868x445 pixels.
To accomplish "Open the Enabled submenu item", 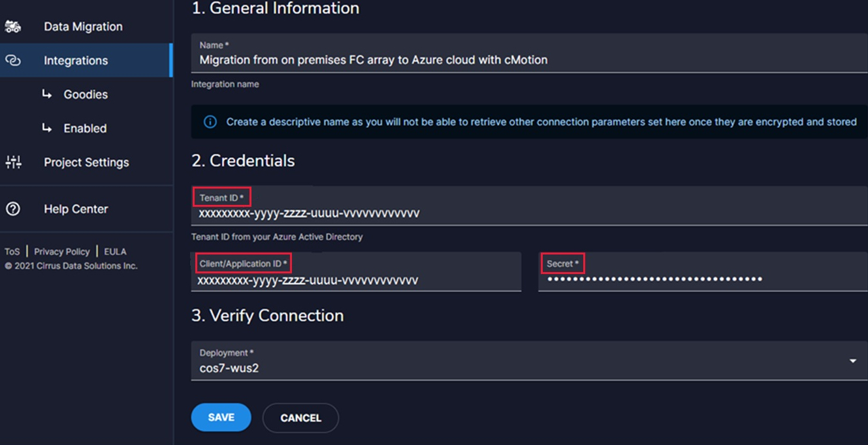I will [x=85, y=129].
